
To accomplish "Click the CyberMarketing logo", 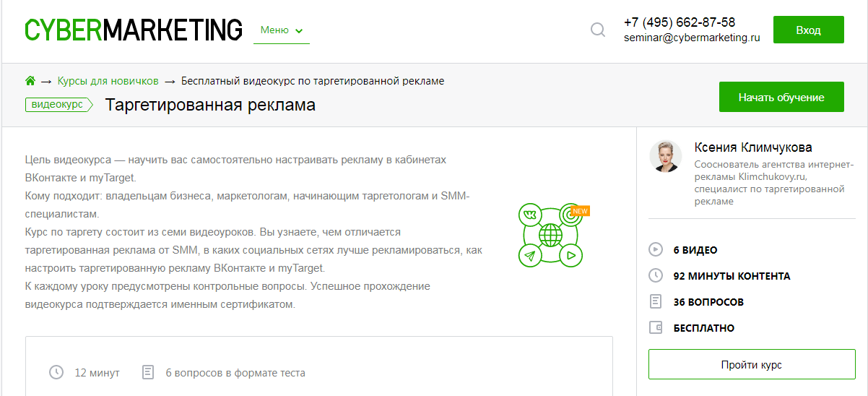I will [x=134, y=30].
